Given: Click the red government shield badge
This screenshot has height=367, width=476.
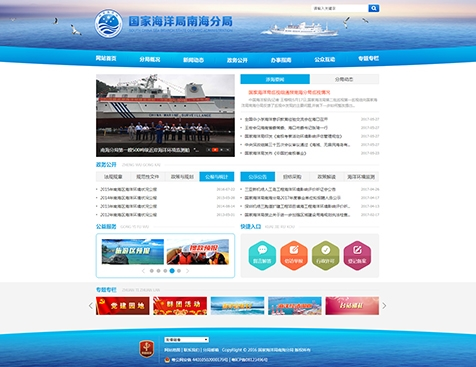Looking at the screenshot, I should (x=147, y=349).
